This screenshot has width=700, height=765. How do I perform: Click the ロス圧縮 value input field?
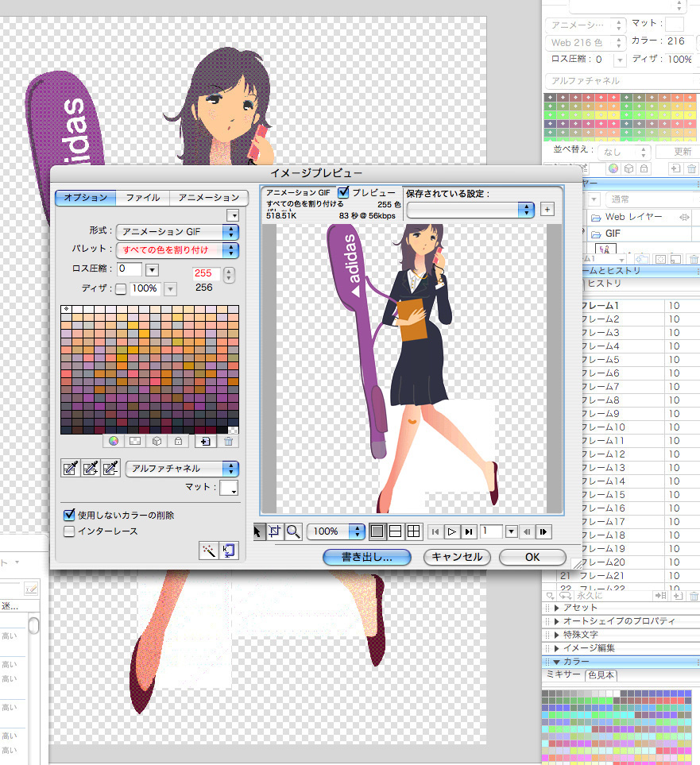[130, 269]
